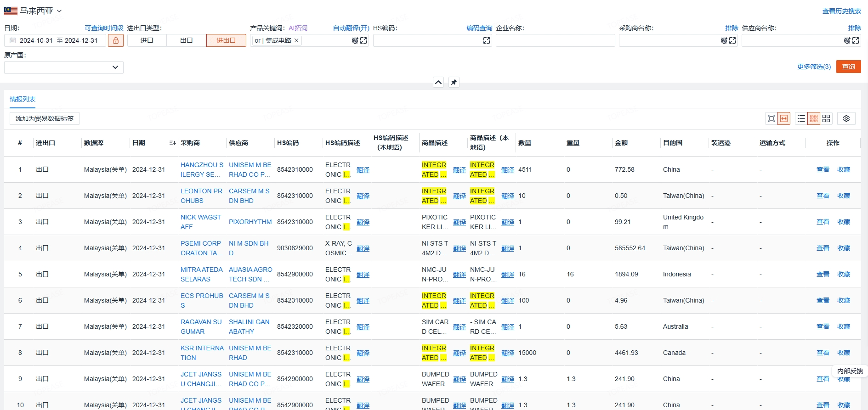Toggle 自动翻译(开) auto translation

pyautogui.click(x=351, y=28)
